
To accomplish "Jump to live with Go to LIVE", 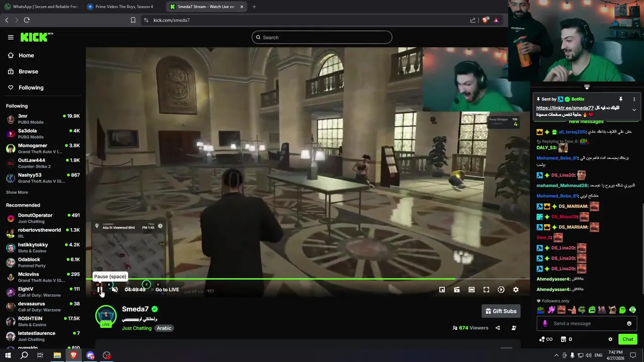I will [x=167, y=290].
